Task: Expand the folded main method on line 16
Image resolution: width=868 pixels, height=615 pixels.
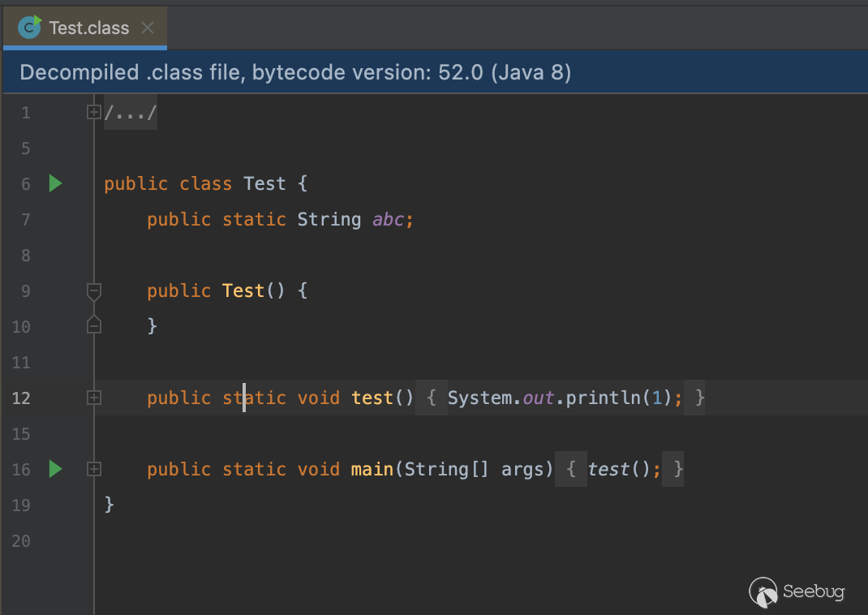Action: click(93, 469)
